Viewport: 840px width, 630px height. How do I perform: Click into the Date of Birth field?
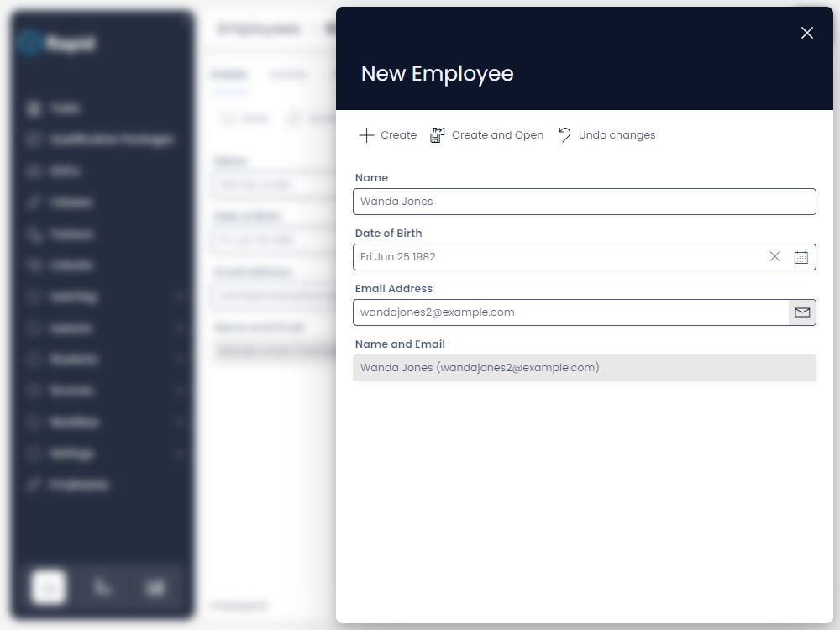tap(557, 257)
